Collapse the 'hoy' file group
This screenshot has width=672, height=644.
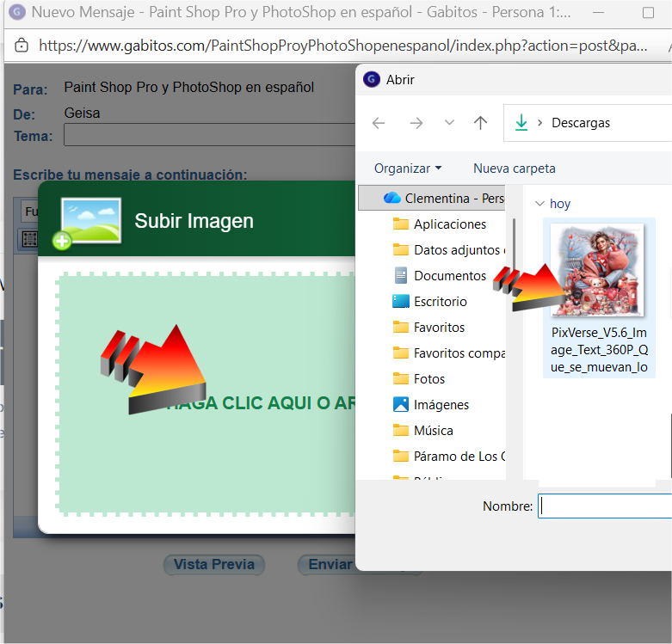pos(539,204)
